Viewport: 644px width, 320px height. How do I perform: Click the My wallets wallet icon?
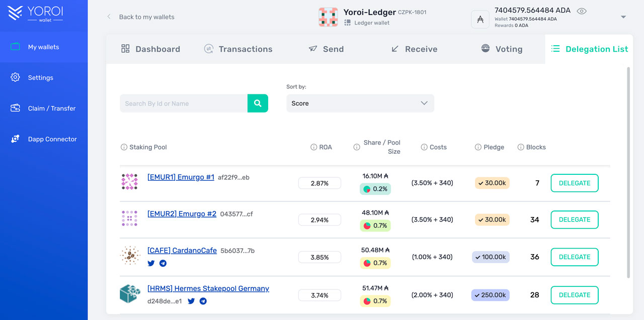pyautogui.click(x=15, y=47)
